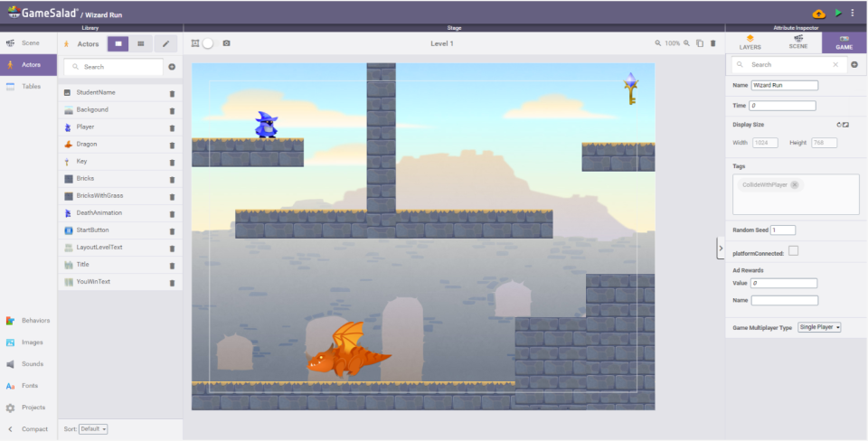Select the StartButton actor row
Viewport: 868px width, 441px height.
click(x=120, y=230)
